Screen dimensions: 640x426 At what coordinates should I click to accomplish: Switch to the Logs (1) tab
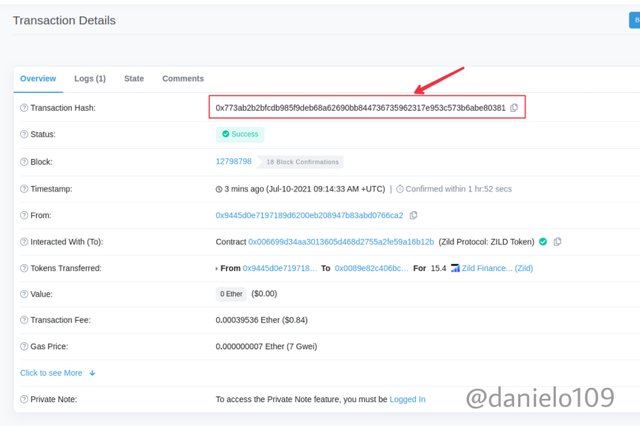(90, 78)
